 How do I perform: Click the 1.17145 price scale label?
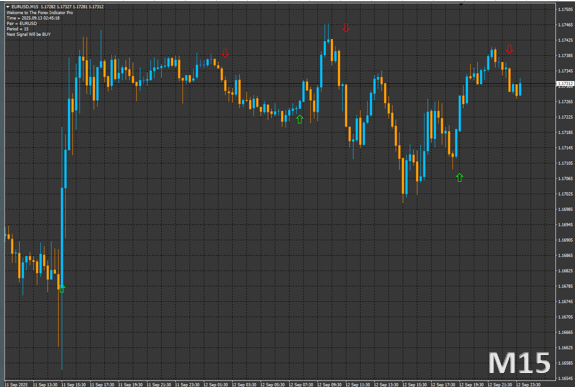565,148
